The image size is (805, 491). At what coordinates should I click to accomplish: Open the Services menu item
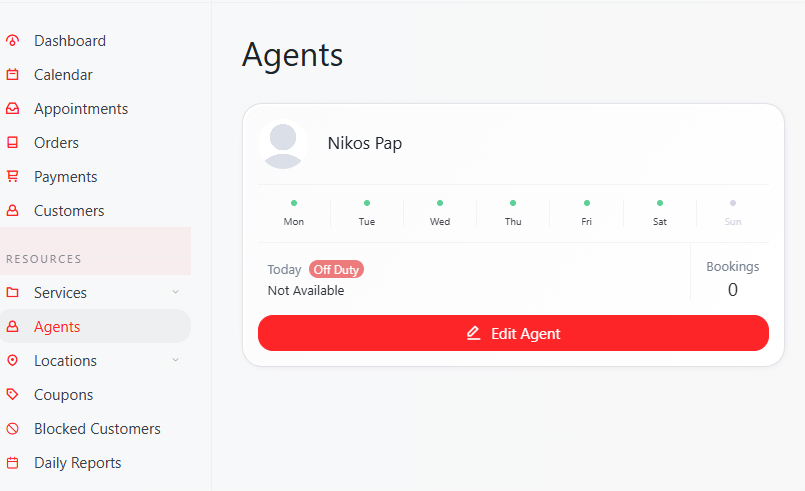coord(60,293)
